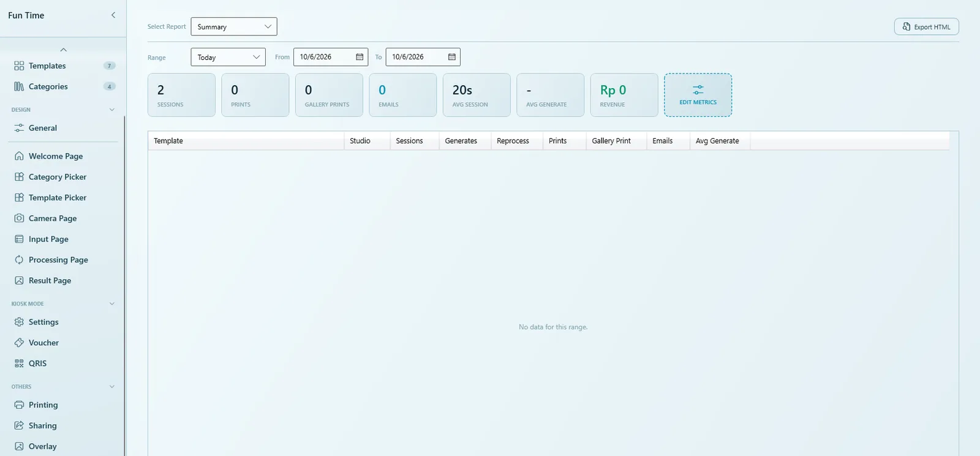The height and width of the screenshot is (456, 980).
Task: Sort by the Studio column header
Action: point(367,141)
